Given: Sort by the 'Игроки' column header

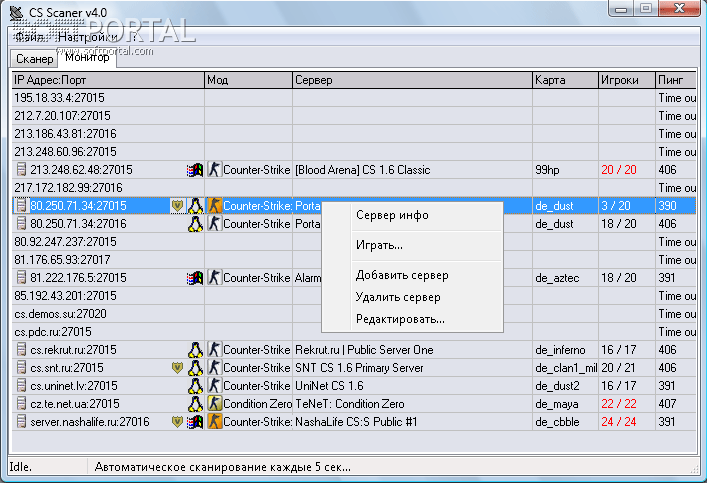Looking at the screenshot, I should [x=627, y=80].
